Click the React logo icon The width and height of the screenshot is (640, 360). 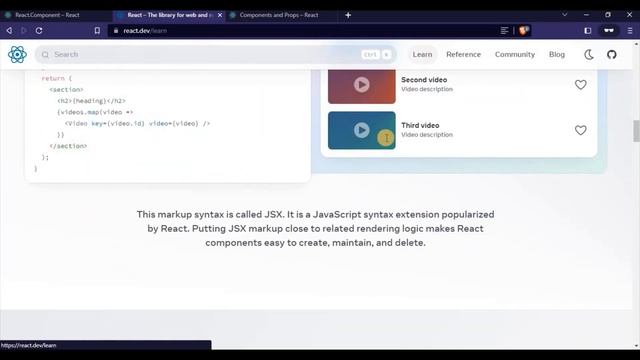17,54
